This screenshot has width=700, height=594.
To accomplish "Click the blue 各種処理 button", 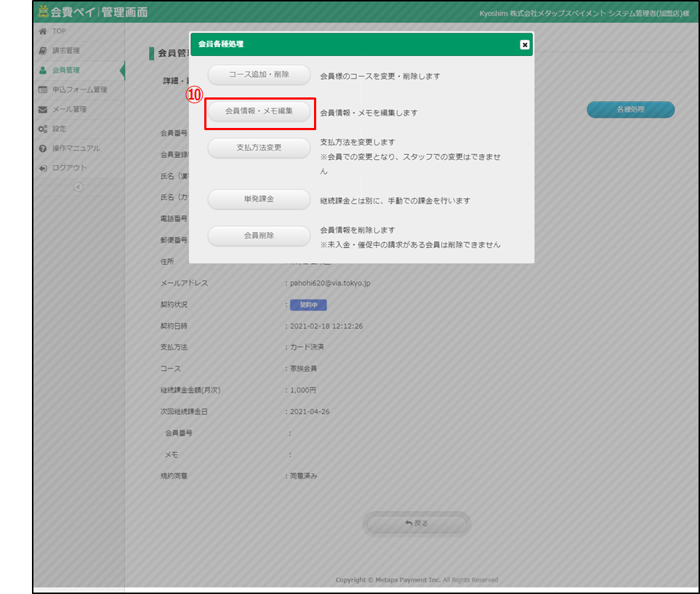I will 630,110.
